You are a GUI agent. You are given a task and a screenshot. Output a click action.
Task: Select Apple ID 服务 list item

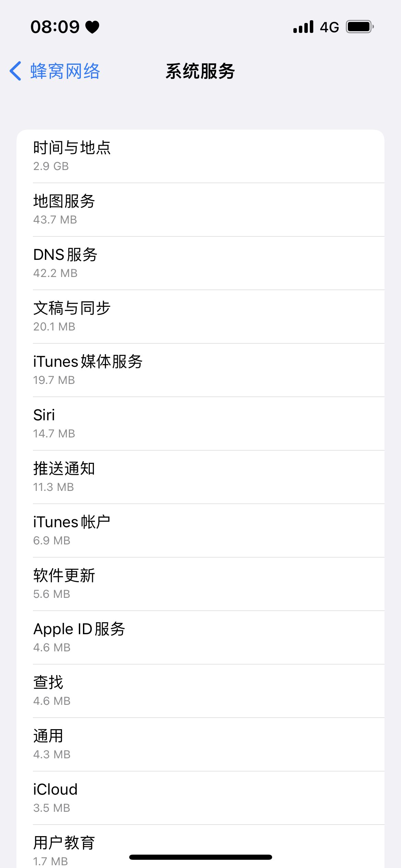tap(200, 638)
